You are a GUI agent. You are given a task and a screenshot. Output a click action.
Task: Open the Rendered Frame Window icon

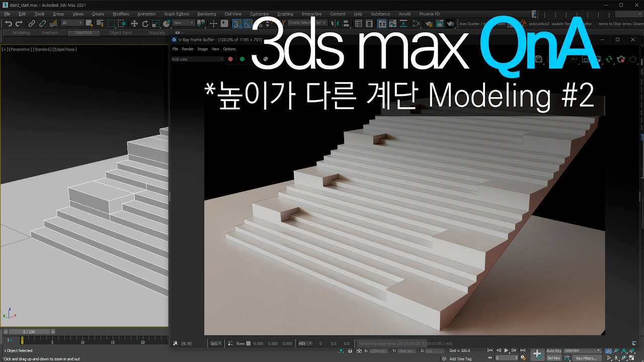(x=439, y=23)
